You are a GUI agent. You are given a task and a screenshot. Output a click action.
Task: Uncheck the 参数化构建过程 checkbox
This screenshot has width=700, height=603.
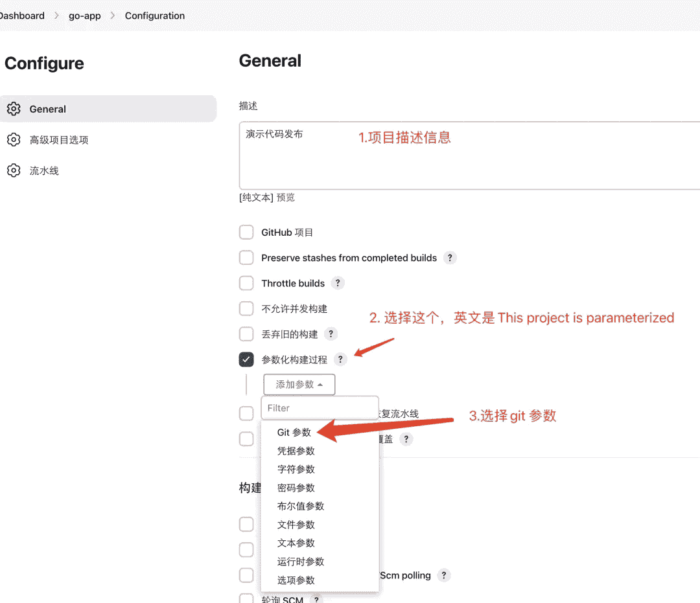click(246, 359)
